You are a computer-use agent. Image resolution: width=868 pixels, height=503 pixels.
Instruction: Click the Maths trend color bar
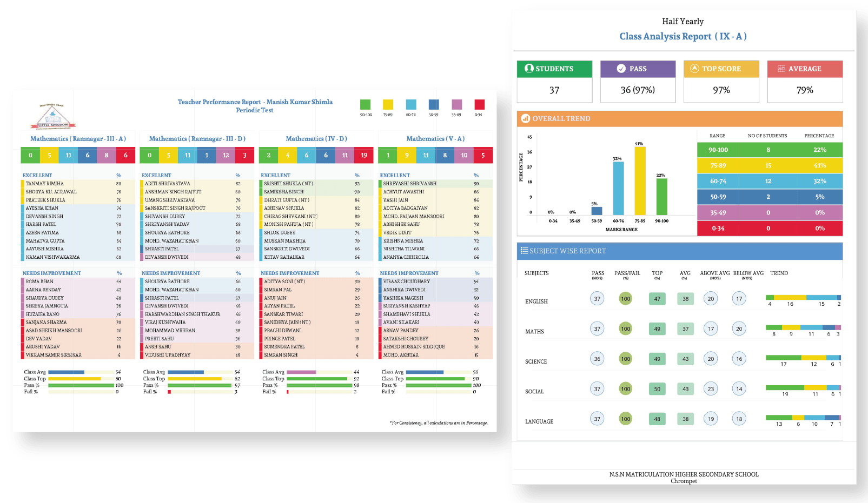tap(803, 327)
